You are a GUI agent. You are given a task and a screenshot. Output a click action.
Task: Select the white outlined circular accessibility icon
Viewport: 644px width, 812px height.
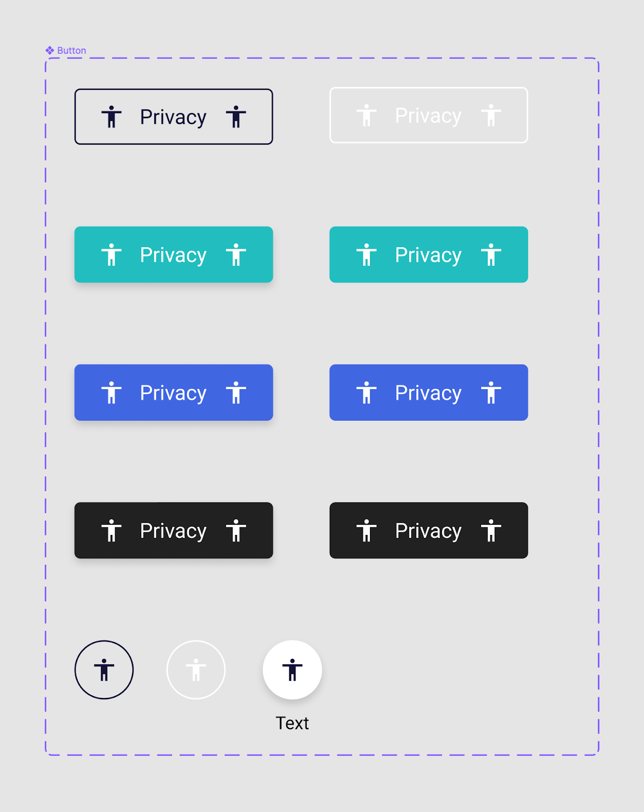(196, 669)
